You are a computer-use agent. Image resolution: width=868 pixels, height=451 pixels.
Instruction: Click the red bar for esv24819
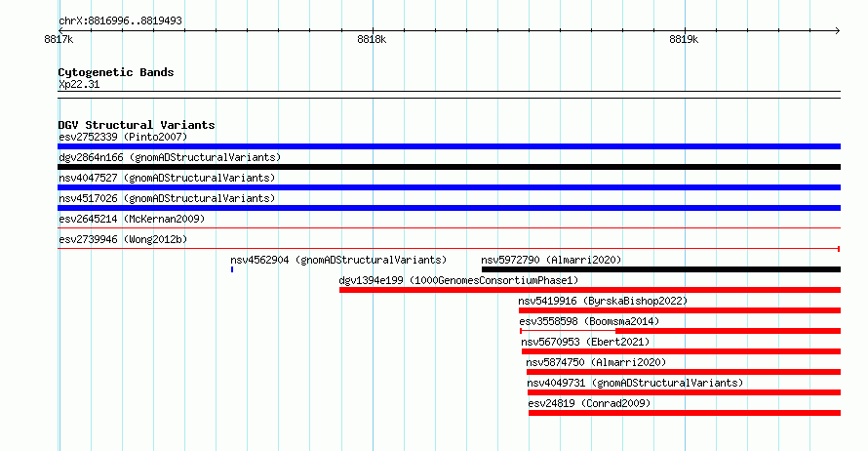685,413
